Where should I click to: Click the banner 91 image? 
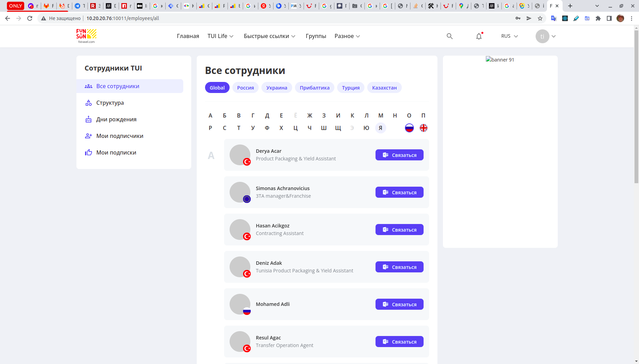click(500, 59)
